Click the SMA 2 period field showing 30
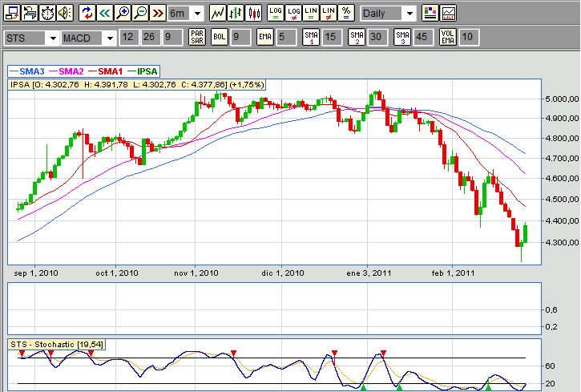The image size is (581, 392). (378, 37)
